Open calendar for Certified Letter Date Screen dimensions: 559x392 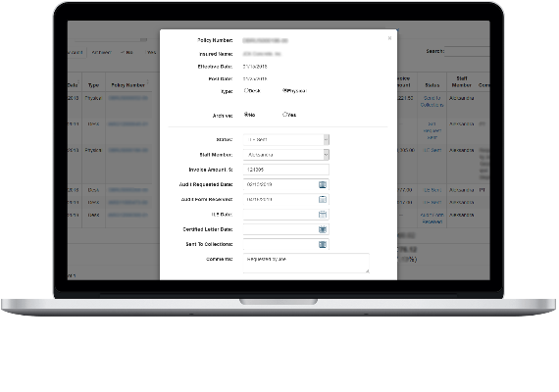pos(323,229)
